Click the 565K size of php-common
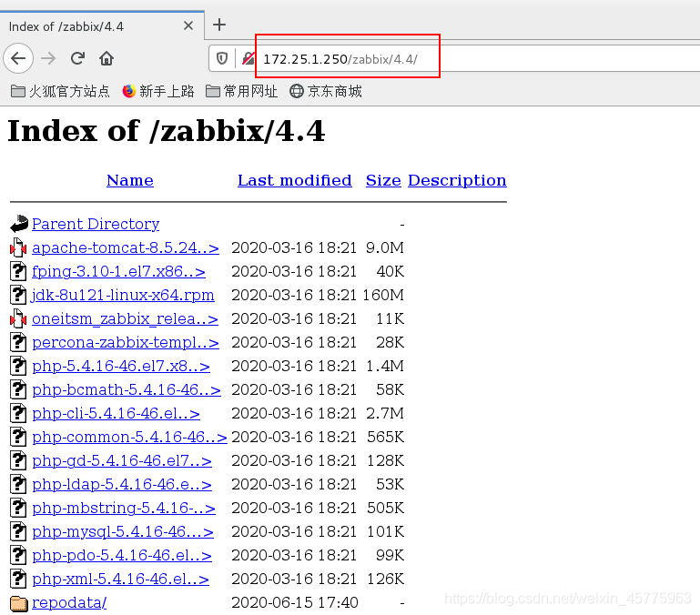The height and width of the screenshot is (615, 700). (386, 437)
